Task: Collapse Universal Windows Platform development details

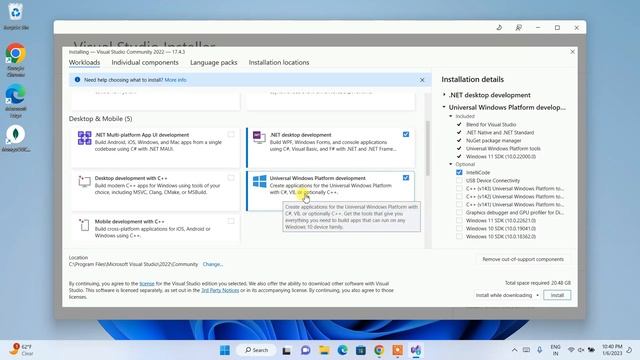Action: (444, 107)
